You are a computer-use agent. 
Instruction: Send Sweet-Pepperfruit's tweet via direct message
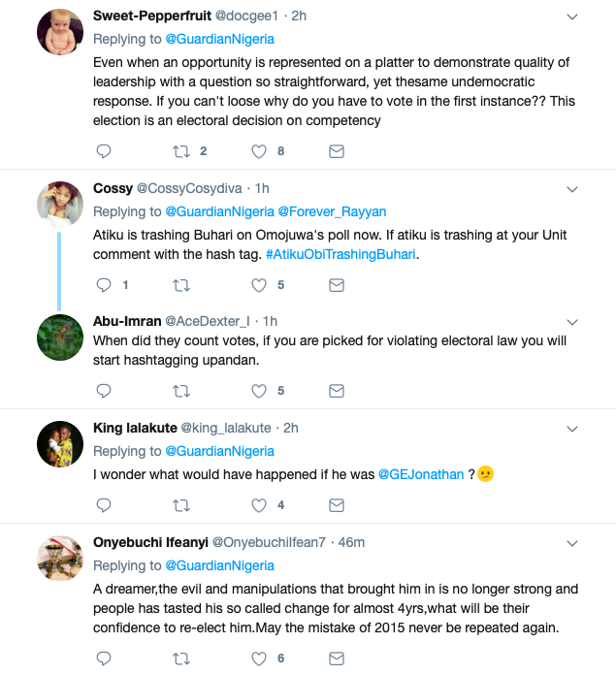[x=337, y=151]
